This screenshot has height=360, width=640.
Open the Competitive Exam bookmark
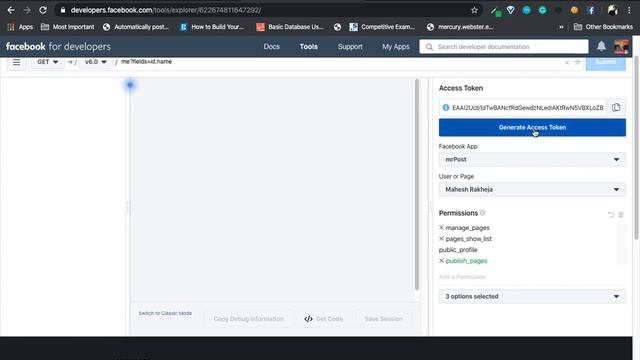point(382,27)
